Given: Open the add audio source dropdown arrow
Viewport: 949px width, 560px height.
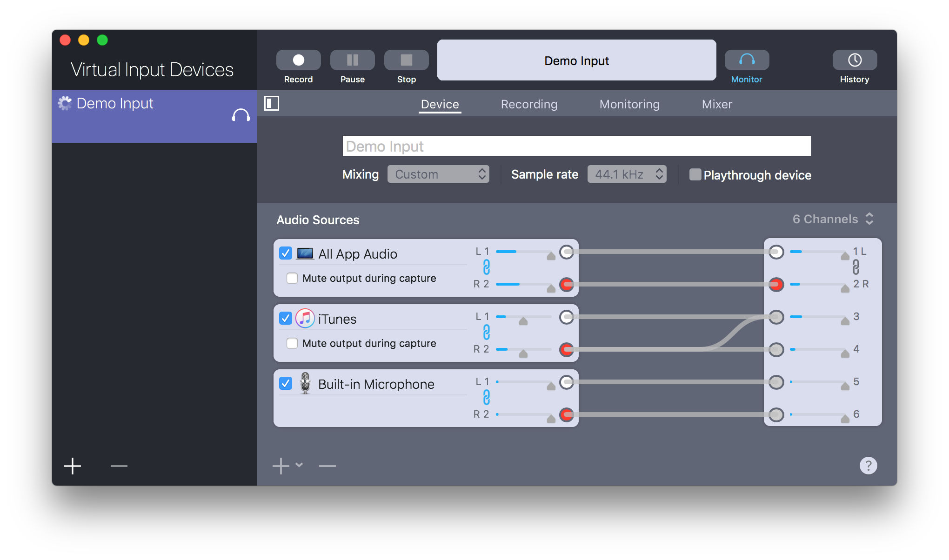Looking at the screenshot, I should (299, 465).
